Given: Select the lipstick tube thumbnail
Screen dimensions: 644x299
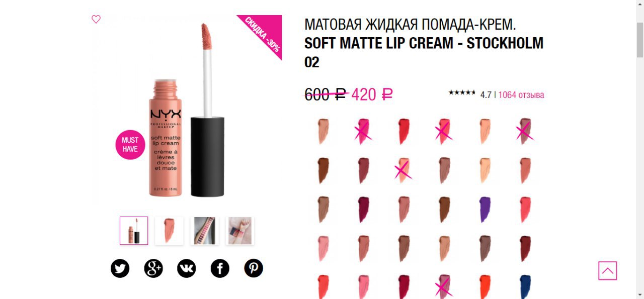Looking at the screenshot, I should coord(134,231).
